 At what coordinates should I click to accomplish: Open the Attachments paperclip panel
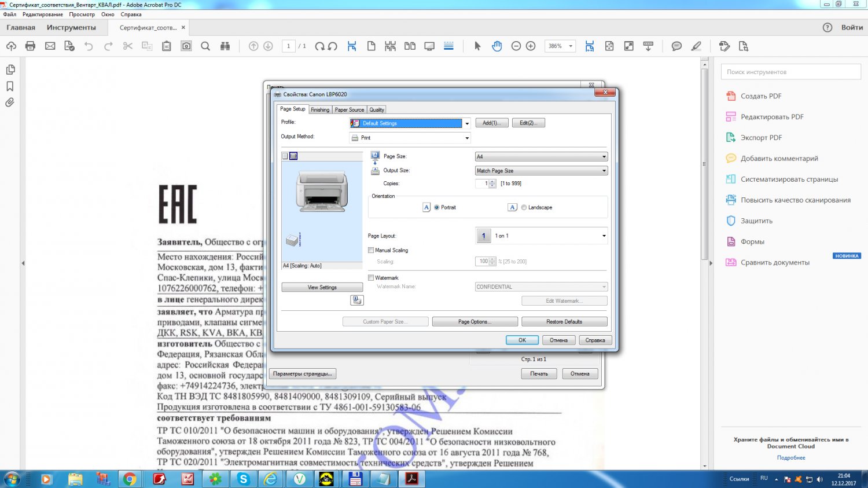coord(10,102)
